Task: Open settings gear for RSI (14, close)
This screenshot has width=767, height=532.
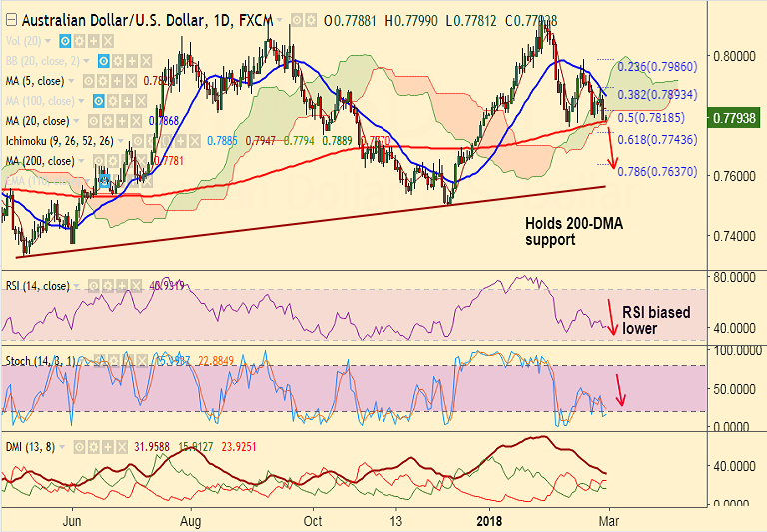Action: point(108,286)
